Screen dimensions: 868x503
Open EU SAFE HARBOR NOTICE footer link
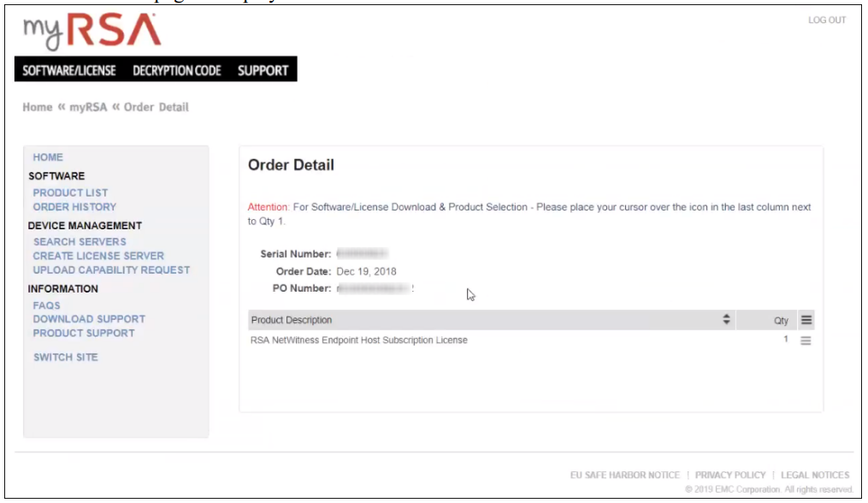click(625, 476)
